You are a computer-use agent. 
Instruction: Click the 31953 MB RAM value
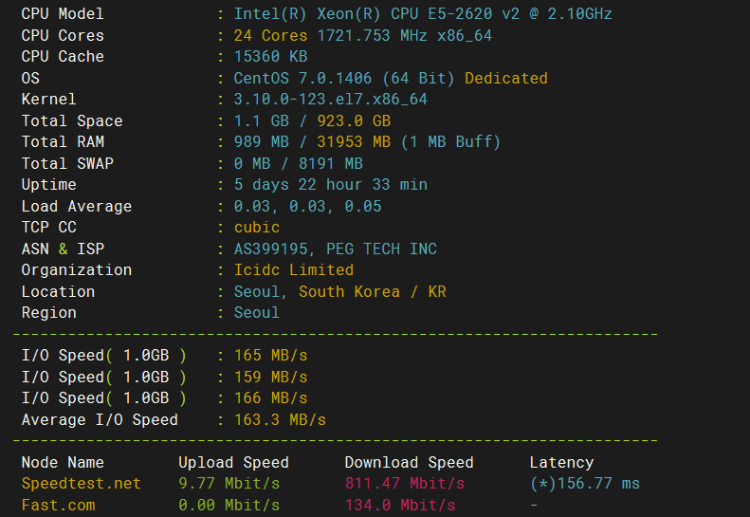coord(353,142)
